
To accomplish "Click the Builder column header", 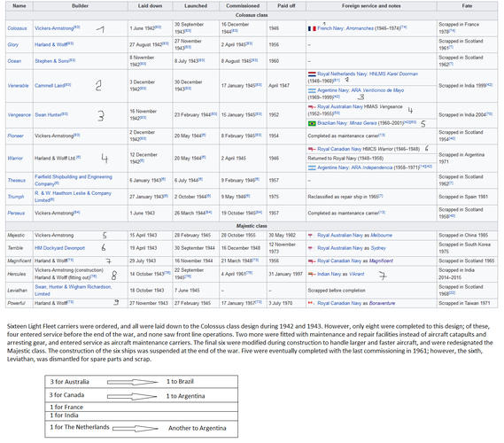I will [x=80, y=6].
